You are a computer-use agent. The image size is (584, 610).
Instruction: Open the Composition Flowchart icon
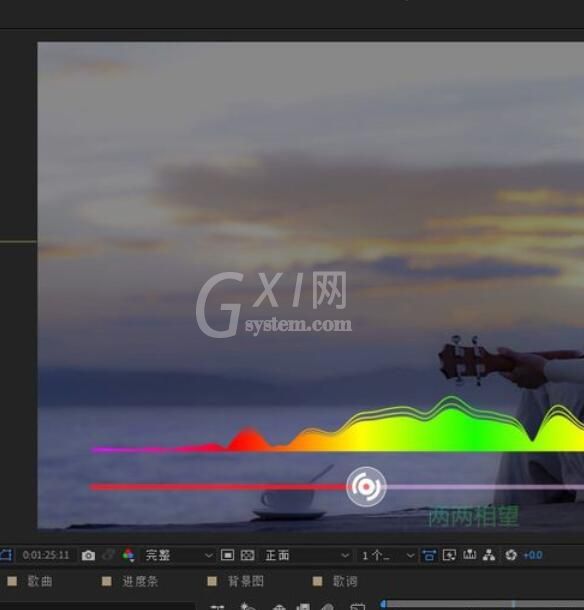coord(489,555)
